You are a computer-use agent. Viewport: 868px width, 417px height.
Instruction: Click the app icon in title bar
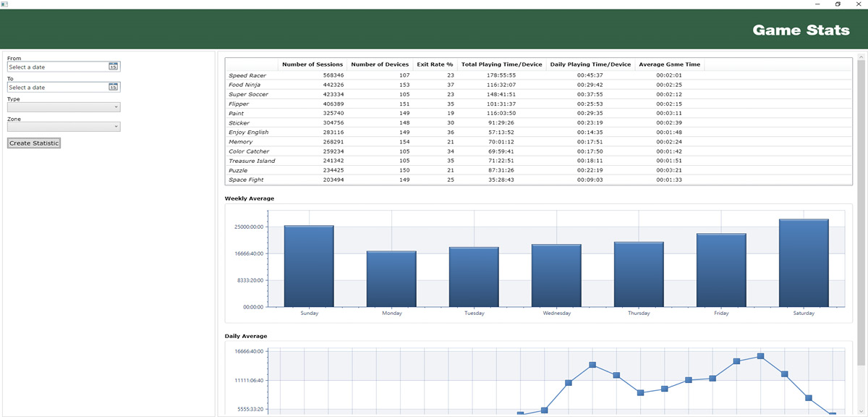point(4,4)
